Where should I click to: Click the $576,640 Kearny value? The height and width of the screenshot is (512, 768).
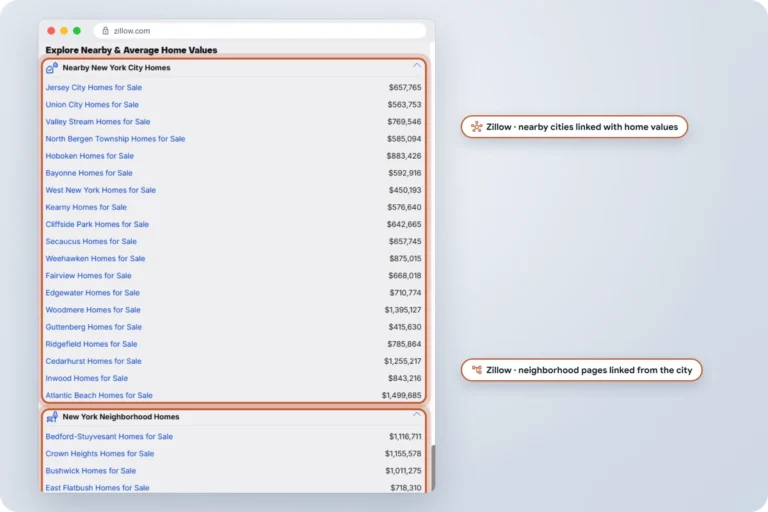[405, 207]
